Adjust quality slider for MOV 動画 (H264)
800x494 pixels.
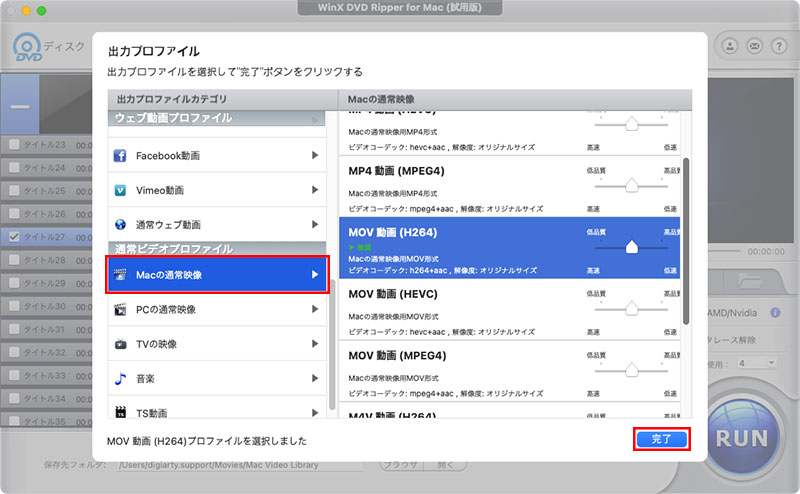[632, 248]
